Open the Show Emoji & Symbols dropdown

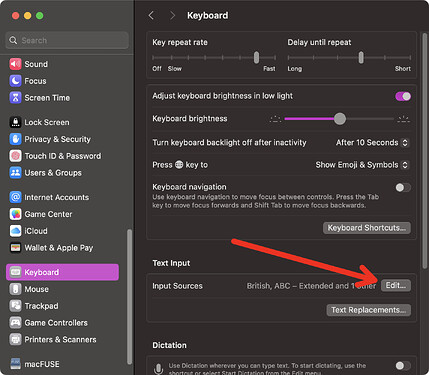[x=362, y=165]
